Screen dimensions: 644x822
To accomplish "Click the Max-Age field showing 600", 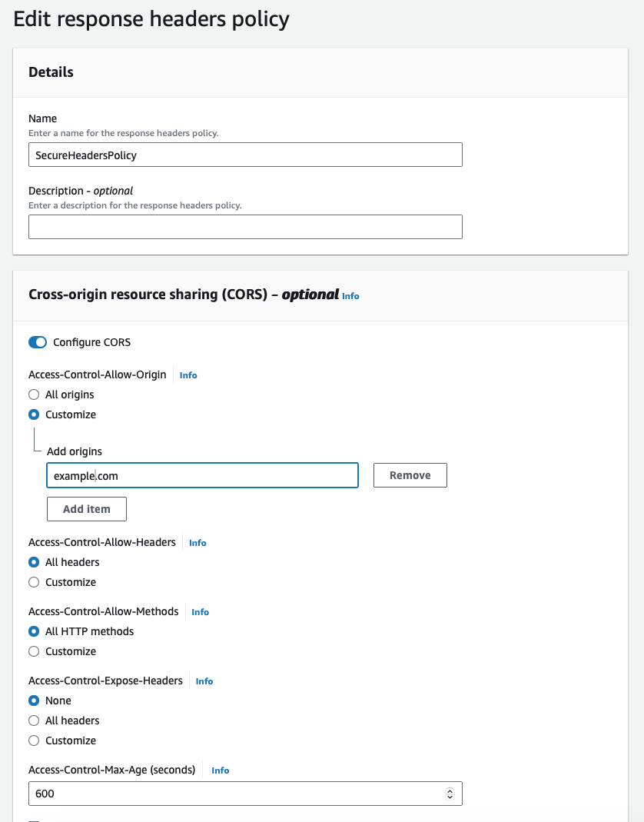I will tap(245, 794).
